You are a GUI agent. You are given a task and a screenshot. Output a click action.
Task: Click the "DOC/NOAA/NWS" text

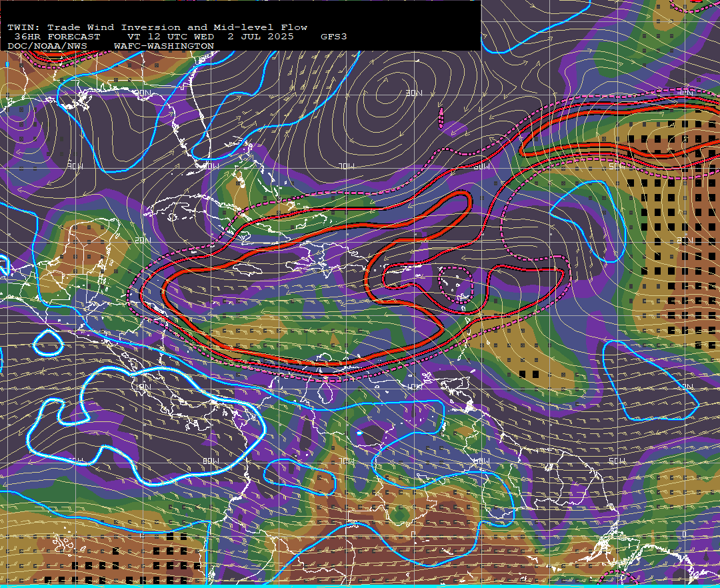[x=47, y=46]
